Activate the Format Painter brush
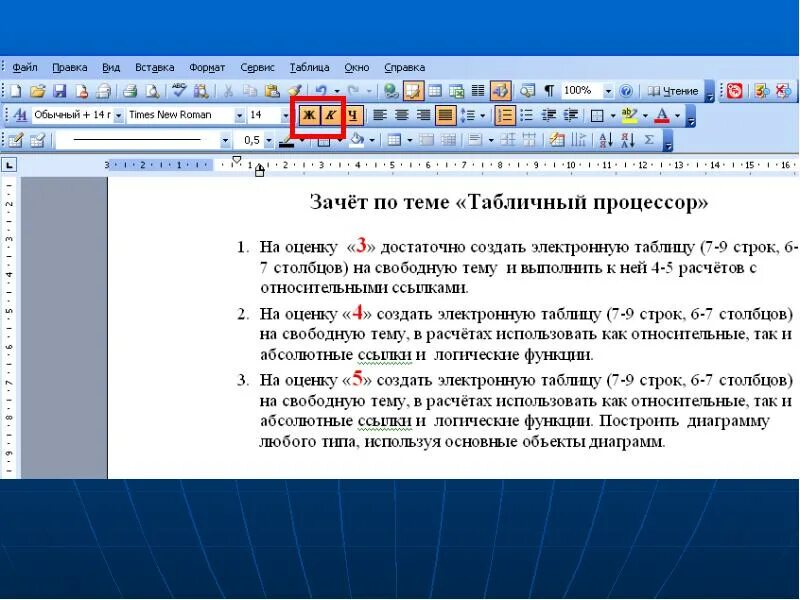 click(295, 91)
